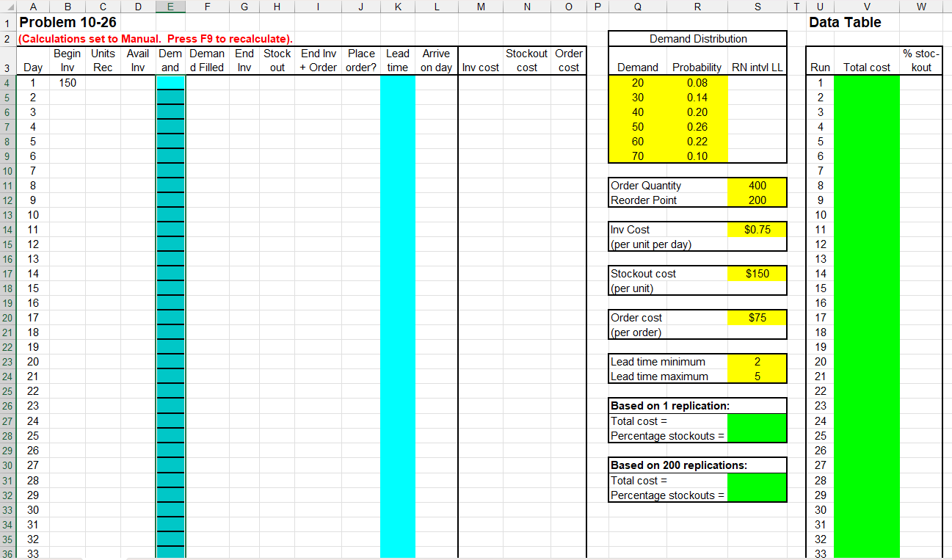Screen dimensions: 952x560
Task: Click the demand probability cell showing 0.26
Action: 696,126
